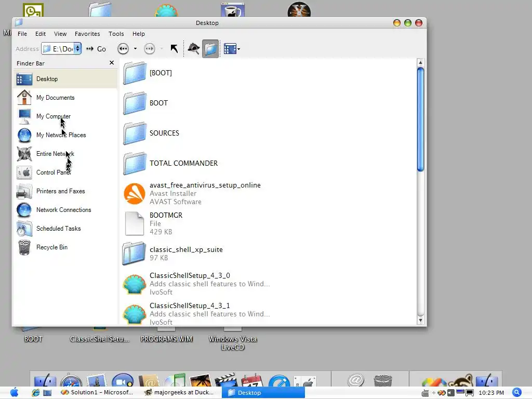Screen dimensions: 532x399
Task: Select the avast_free_antivirus_setup_online file name
Action: click(x=205, y=185)
